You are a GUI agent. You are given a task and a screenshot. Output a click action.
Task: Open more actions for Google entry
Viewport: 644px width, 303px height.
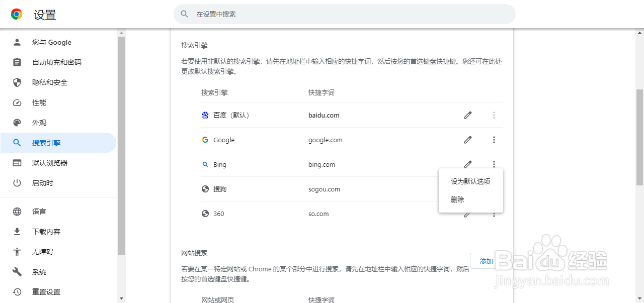[x=494, y=140]
